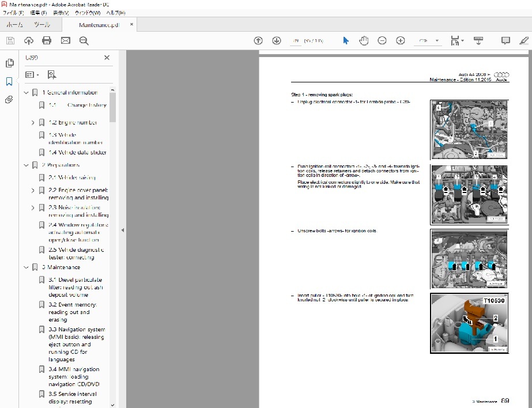Switch to the ツール tab
The width and height of the screenshot is (532, 408).
(41, 25)
